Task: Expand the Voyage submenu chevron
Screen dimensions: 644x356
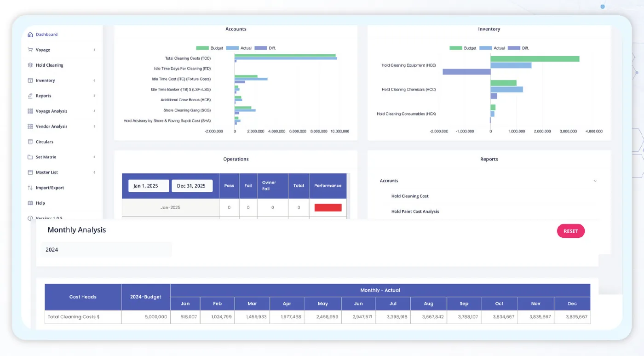Action: click(x=94, y=50)
